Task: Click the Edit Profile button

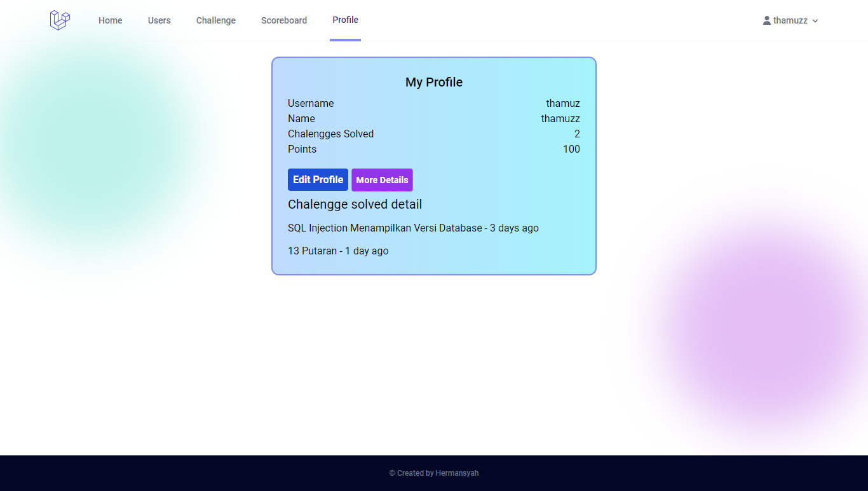Action: point(318,179)
